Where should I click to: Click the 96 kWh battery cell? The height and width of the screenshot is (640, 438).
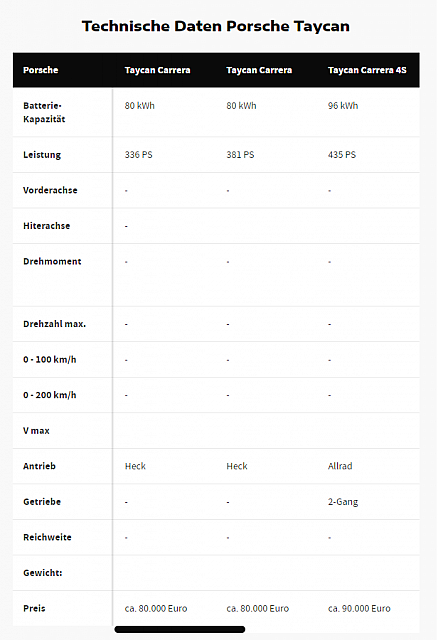pyautogui.click(x=343, y=106)
